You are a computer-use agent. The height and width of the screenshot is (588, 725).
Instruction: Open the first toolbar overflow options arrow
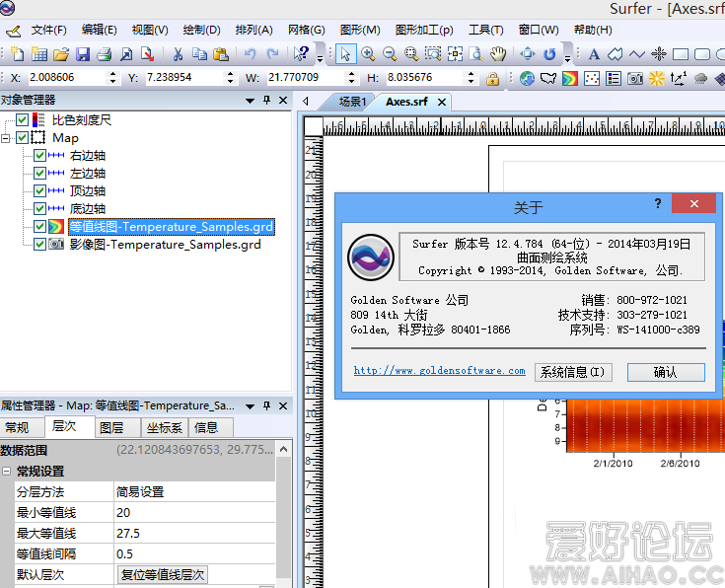point(320,58)
